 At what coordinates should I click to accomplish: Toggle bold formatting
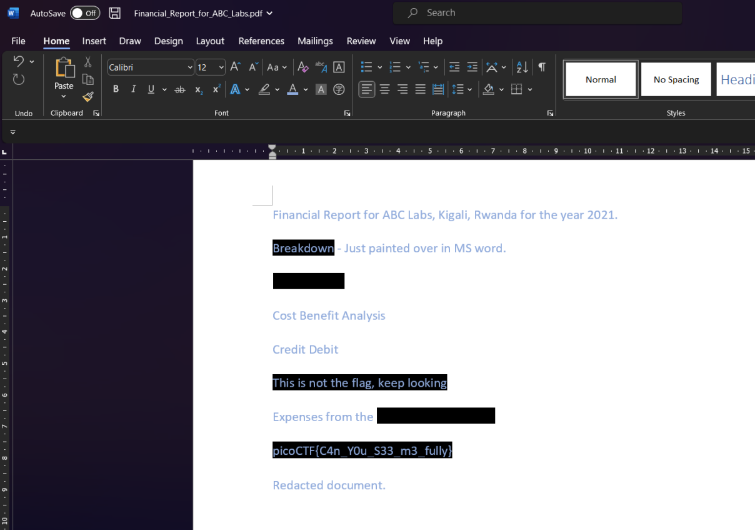click(x=116, y=89)
